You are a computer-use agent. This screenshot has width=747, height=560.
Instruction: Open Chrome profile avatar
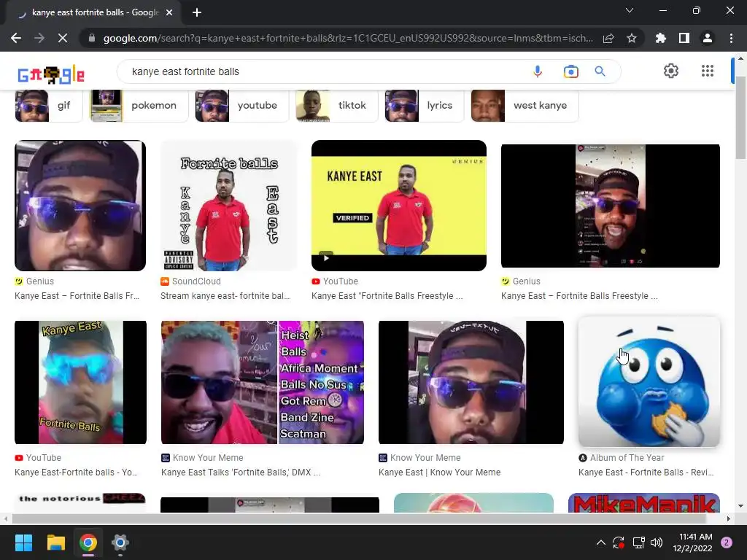pos(708,38)
